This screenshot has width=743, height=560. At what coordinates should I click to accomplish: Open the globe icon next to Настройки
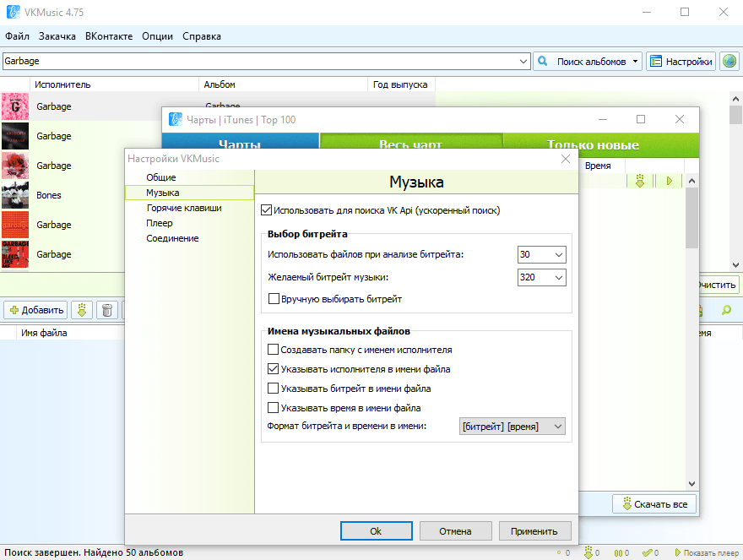tap(729, 61)
